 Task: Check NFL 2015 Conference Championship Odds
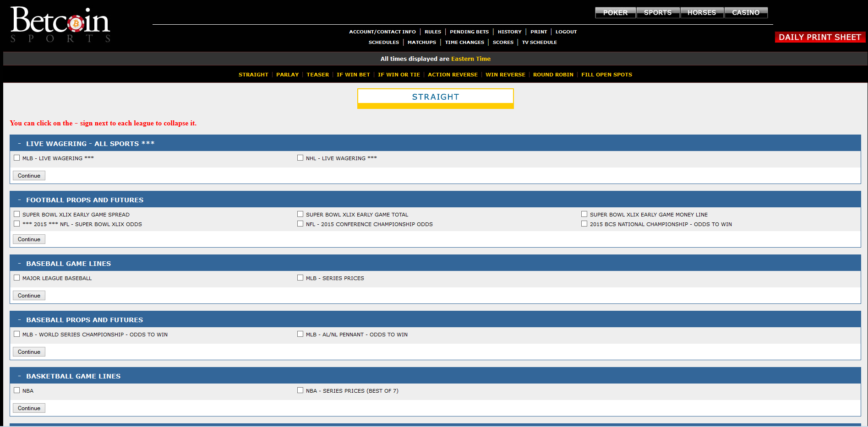(x=300, y=224)
